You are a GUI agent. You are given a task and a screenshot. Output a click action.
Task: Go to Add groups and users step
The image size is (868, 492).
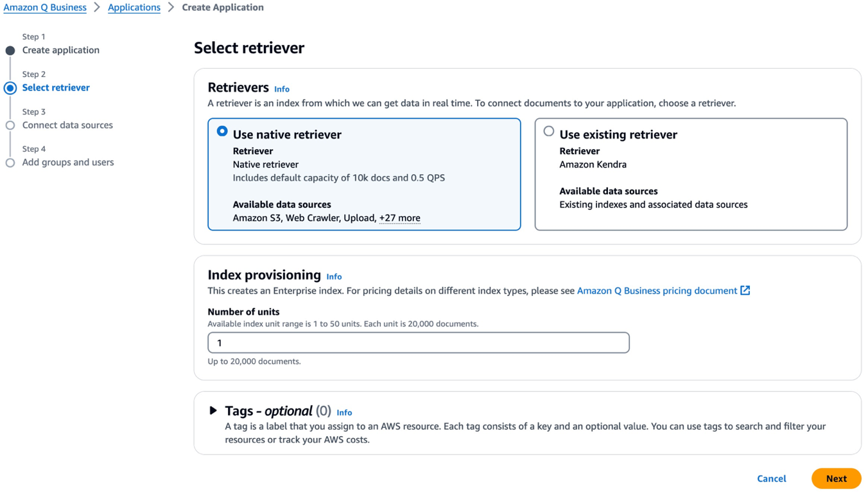pos(68,162)
